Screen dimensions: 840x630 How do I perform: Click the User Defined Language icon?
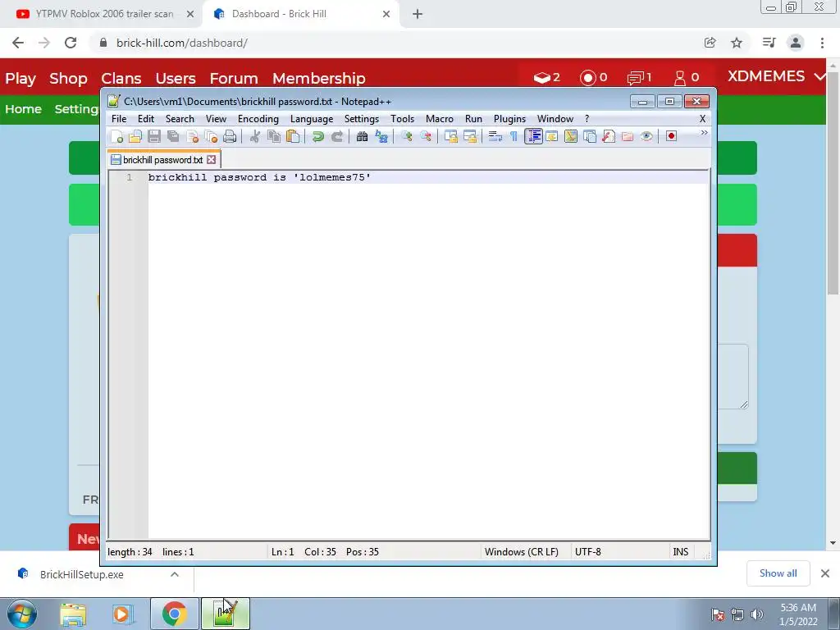pyautogui.click(x=552, y=137)
